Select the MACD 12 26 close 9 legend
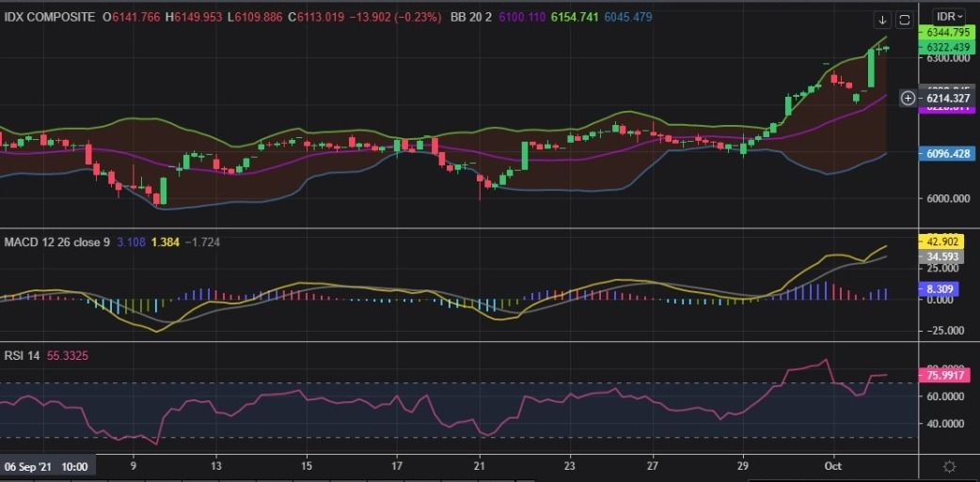Screen dimensions: 980x482 coord(56,242)
